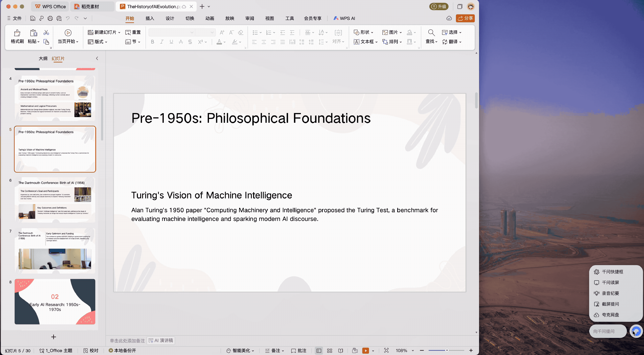Toggle underline formatting

[171, 42]
